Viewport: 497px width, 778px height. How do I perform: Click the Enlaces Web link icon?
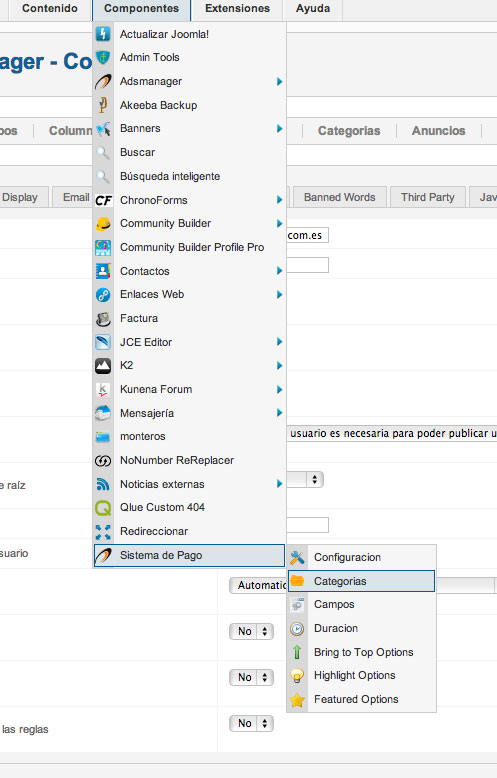(103, 295)
